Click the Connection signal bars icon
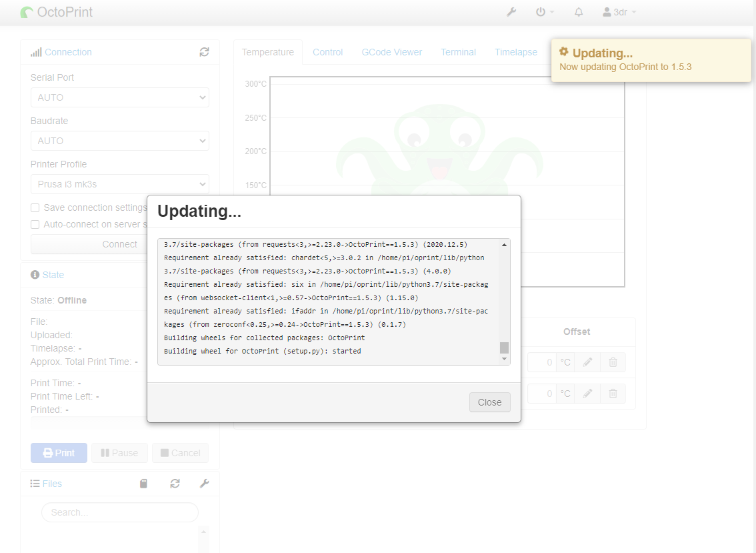 [x=36, y=52]
